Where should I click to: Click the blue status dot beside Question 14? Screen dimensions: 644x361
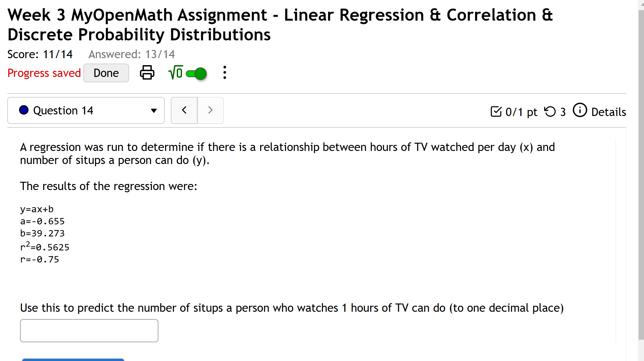pyautogui.click(x=23, y=110)
